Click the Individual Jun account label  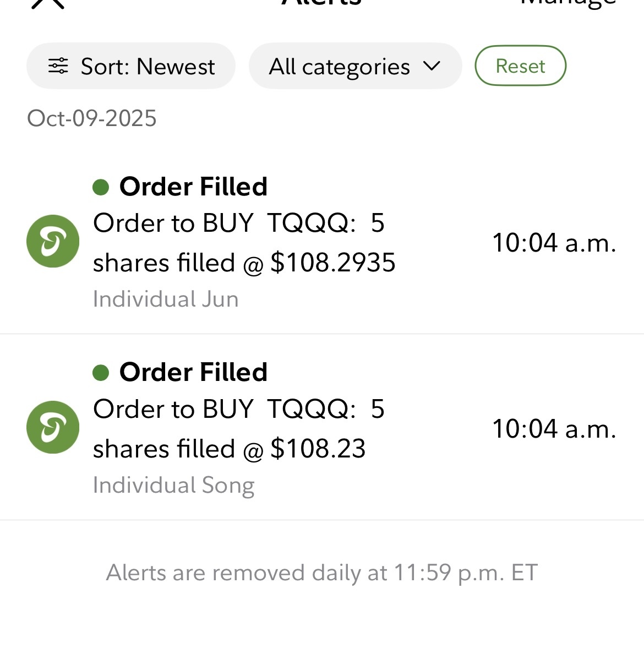pos(166,299)
